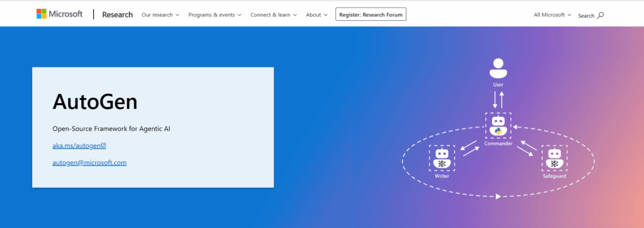Image resolution: width=644 pixels, height=228 pixels.
Task: Open Search with magnifier icon
Action: coord(591,15)
